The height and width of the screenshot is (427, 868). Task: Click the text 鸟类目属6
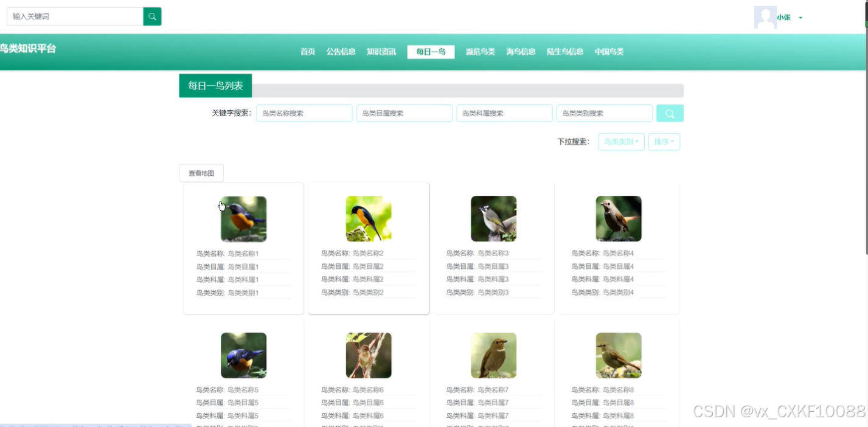click(369, 403)
